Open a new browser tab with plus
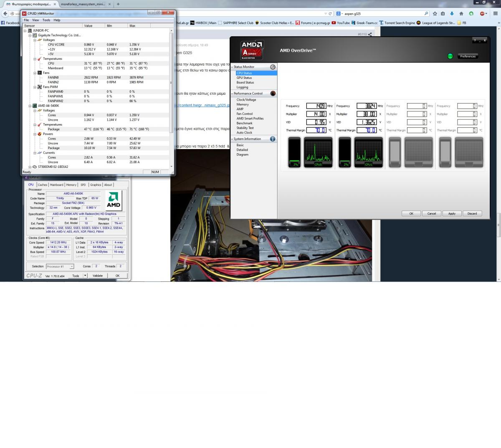 click(118, 4)
